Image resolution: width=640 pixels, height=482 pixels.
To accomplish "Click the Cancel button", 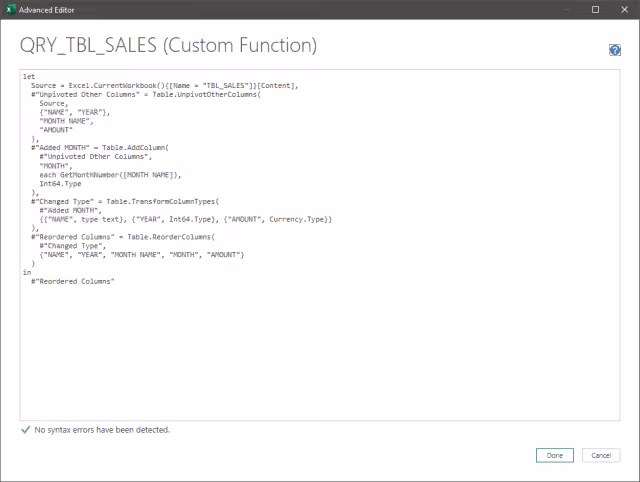I will pos(601,455).
